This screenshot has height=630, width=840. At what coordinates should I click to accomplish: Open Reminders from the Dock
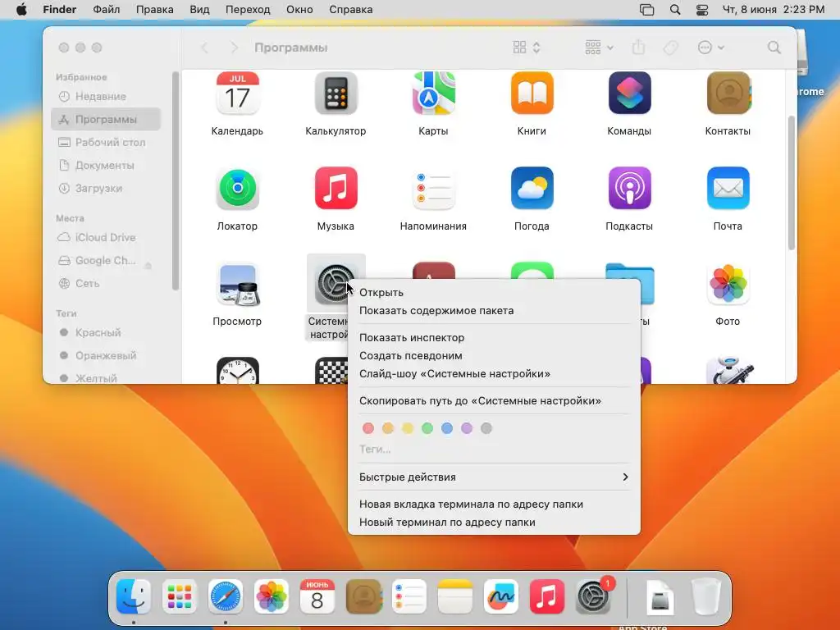click(x=409, y=596)
